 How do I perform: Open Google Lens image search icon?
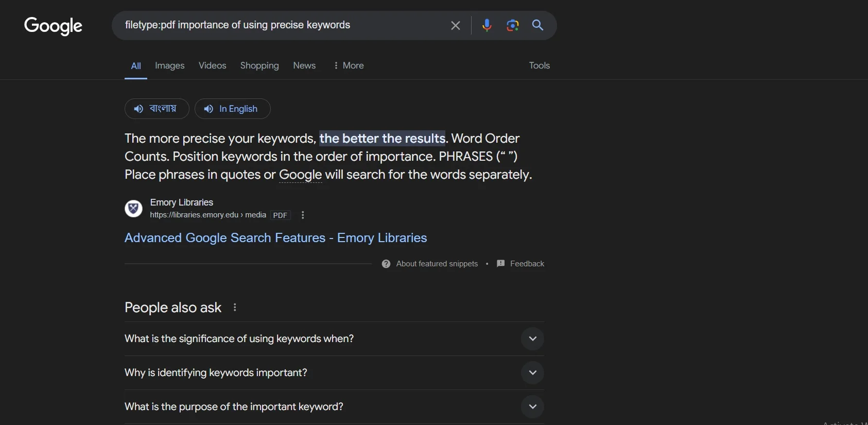click(512, 25)
